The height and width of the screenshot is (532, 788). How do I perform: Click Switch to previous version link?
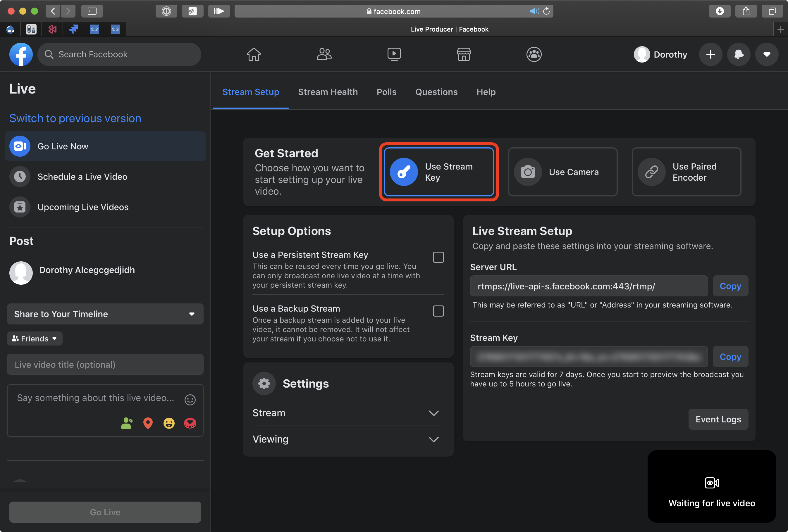(75, 118)
